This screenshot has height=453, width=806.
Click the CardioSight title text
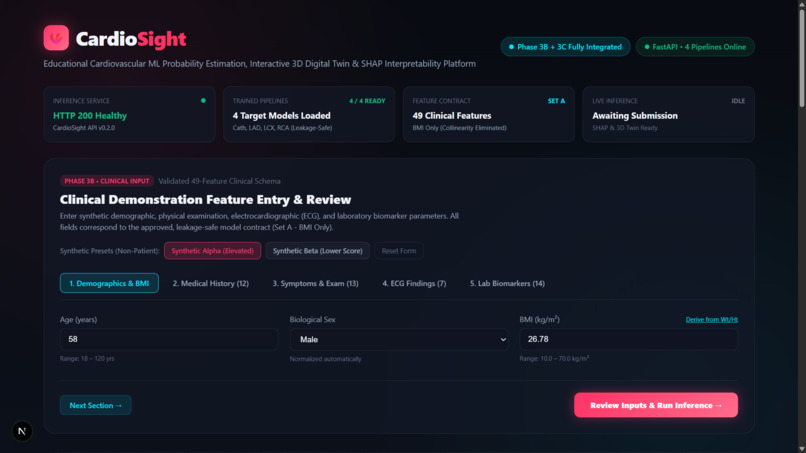click(x=131, y=39)
